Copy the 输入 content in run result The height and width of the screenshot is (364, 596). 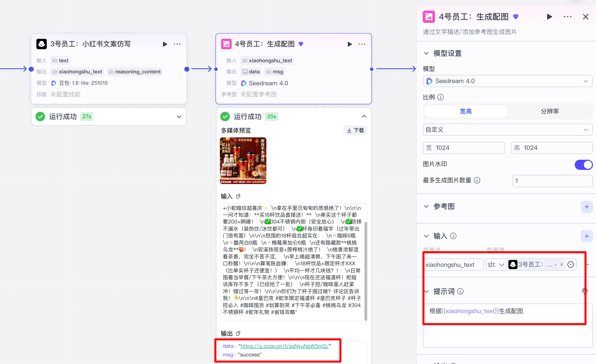tap(238, 196)
